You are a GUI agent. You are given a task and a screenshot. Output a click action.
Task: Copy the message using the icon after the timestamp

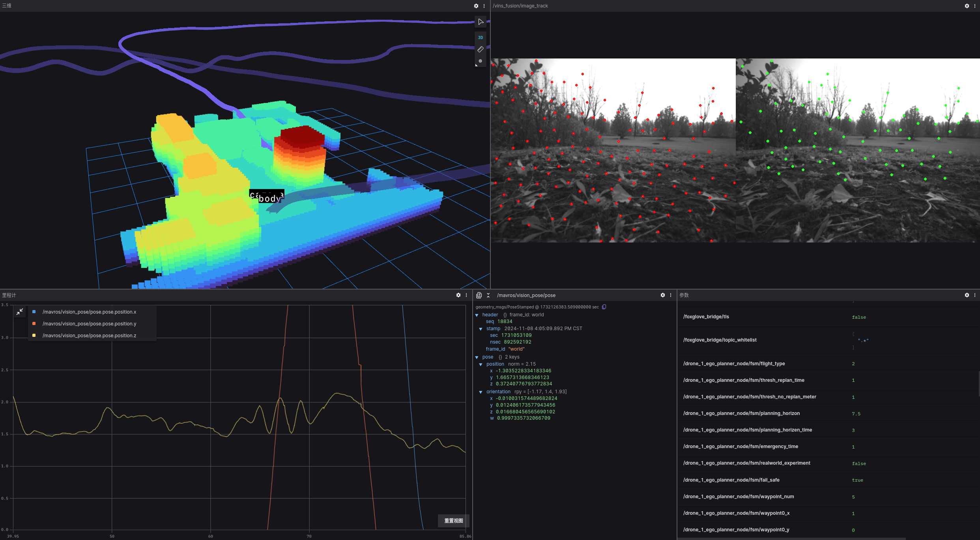604,307
